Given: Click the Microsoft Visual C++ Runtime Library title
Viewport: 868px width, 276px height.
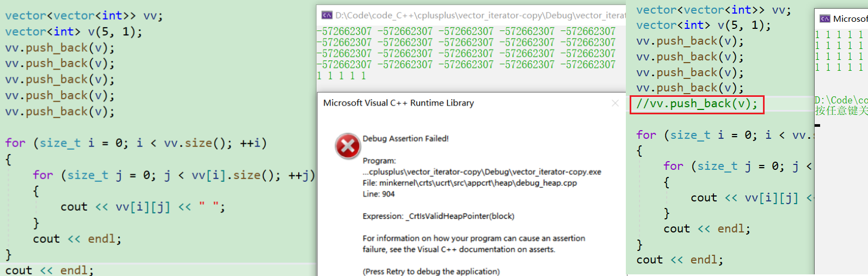Looking at the screenshot, I should 398,103.
